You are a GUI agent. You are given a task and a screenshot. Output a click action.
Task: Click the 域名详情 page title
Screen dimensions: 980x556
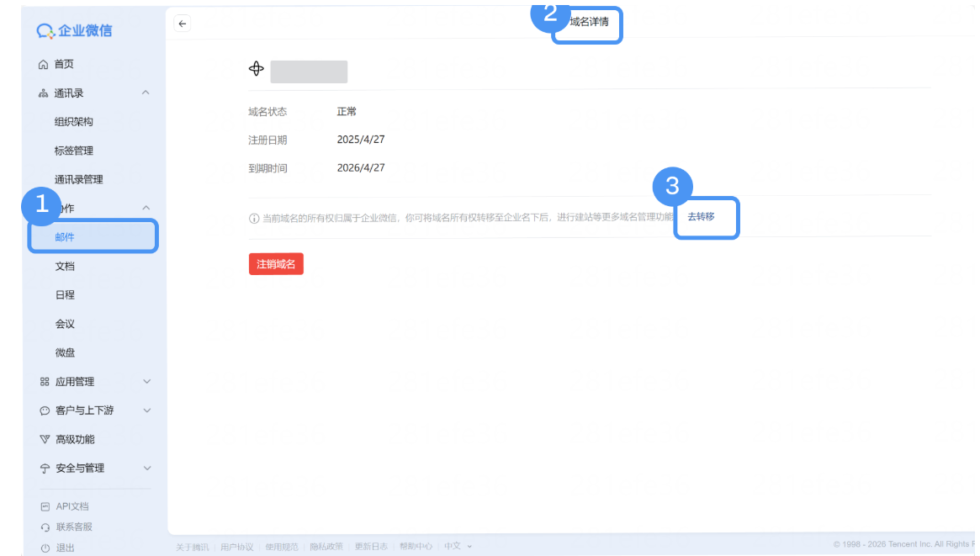tap(589, 23)
